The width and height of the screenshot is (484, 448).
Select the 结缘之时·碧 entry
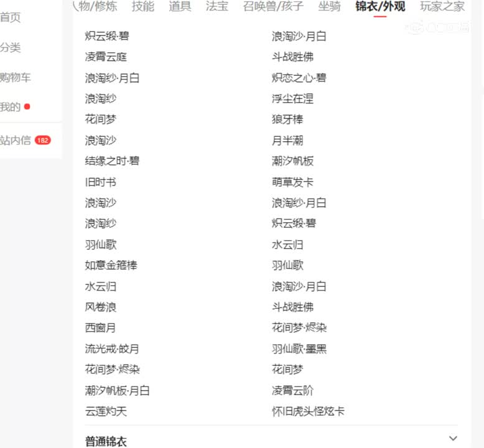112,161
